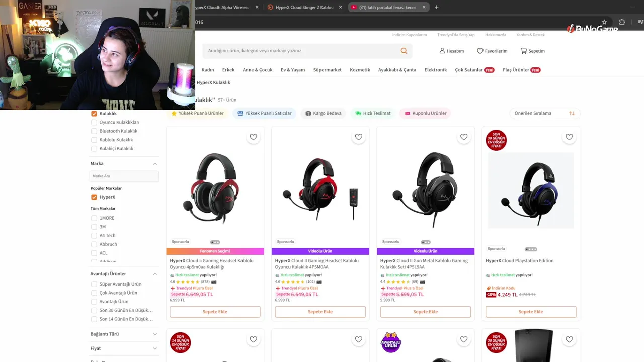The width and height of the screenshot is (644, 362).
Task: Switch to the YouTube fatih portakal tab
Action: [387, 7]
